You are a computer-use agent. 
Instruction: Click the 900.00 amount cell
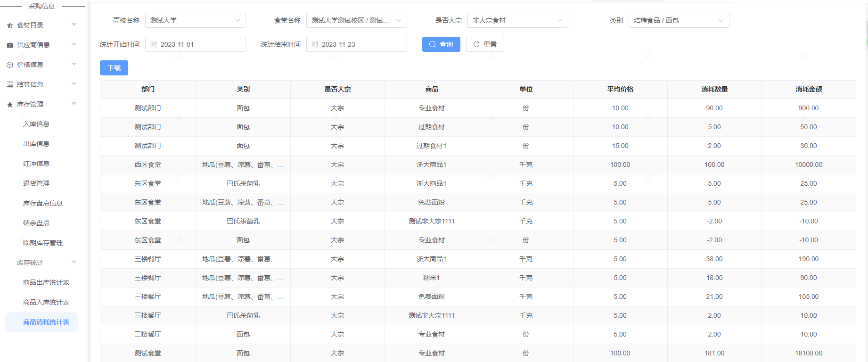tap(809, 108)
